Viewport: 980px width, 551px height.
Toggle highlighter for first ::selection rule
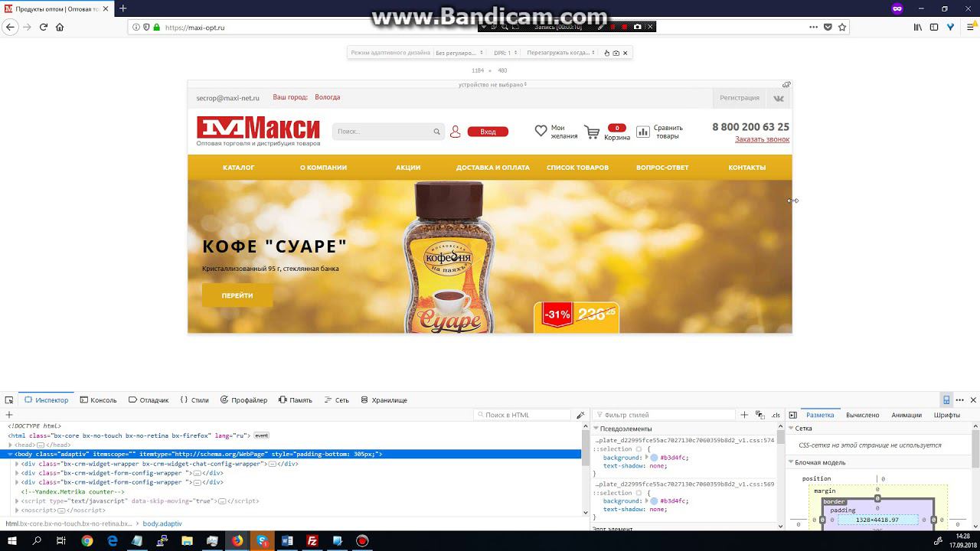pyautogui.click(x=639, y=449)
